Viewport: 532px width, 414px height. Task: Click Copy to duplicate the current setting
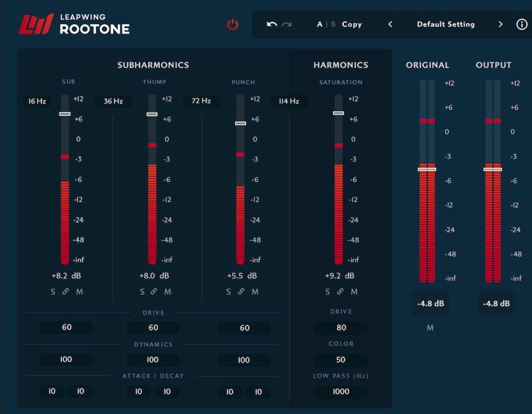tap(352, 24)
